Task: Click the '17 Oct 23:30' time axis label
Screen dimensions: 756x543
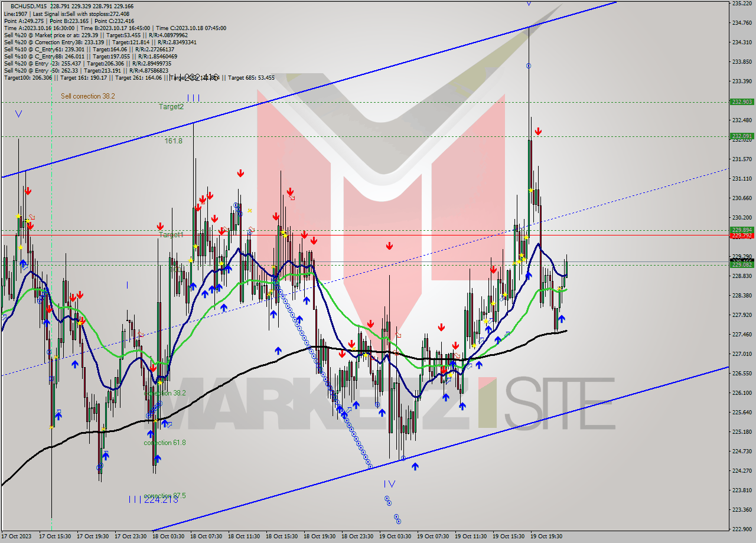Action: [x=131, y=537]
